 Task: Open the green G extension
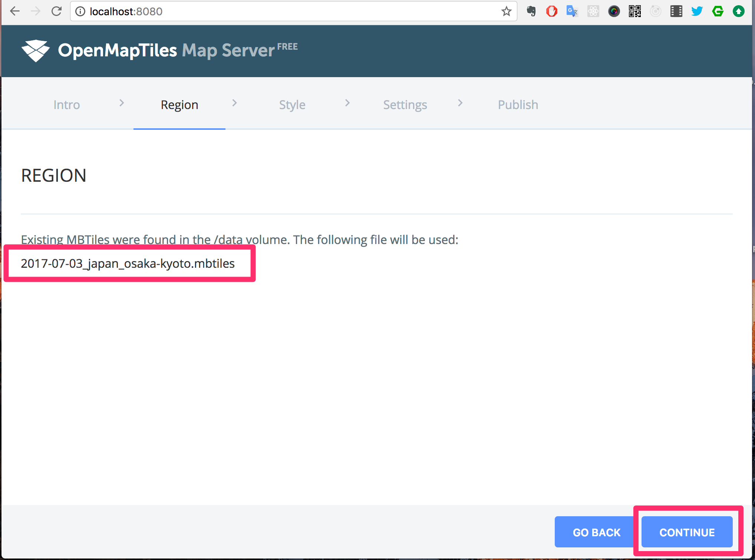coord(718,11)
